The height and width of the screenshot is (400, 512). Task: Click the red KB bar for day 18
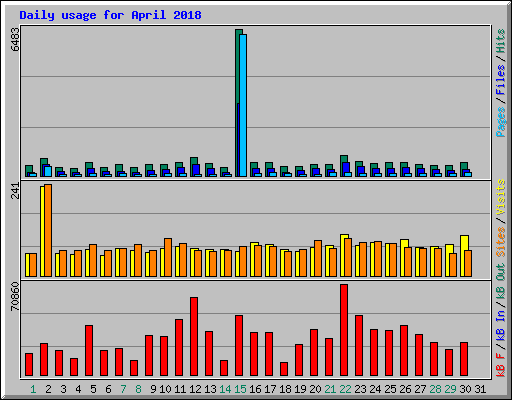284,369
